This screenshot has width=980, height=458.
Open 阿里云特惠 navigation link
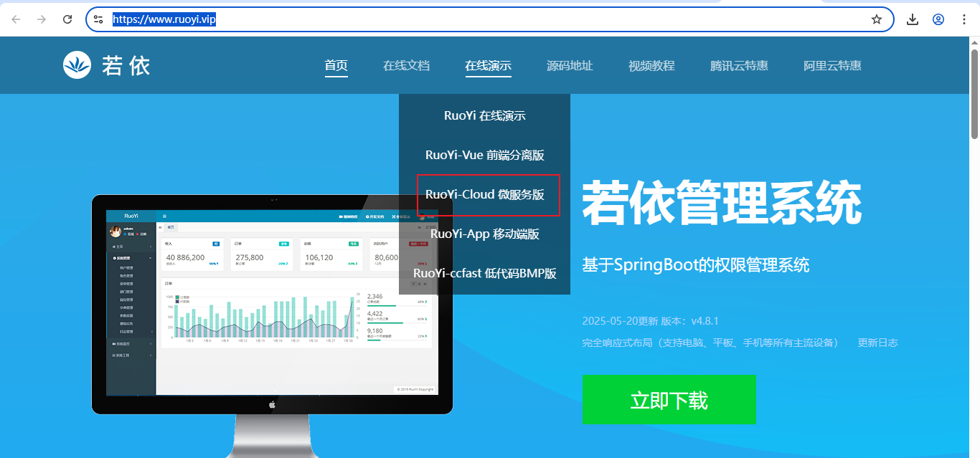(x=832, y=65)
